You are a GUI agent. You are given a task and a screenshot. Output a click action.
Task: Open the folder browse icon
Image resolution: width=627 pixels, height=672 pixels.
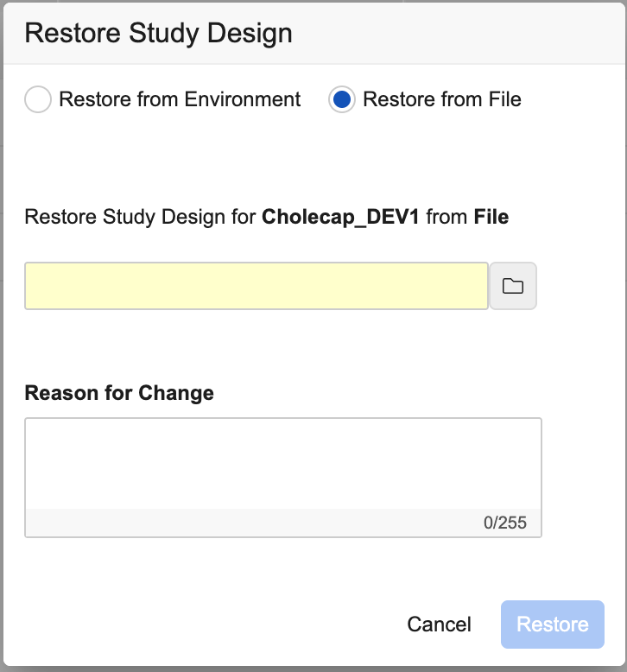[x=513, y=286]
